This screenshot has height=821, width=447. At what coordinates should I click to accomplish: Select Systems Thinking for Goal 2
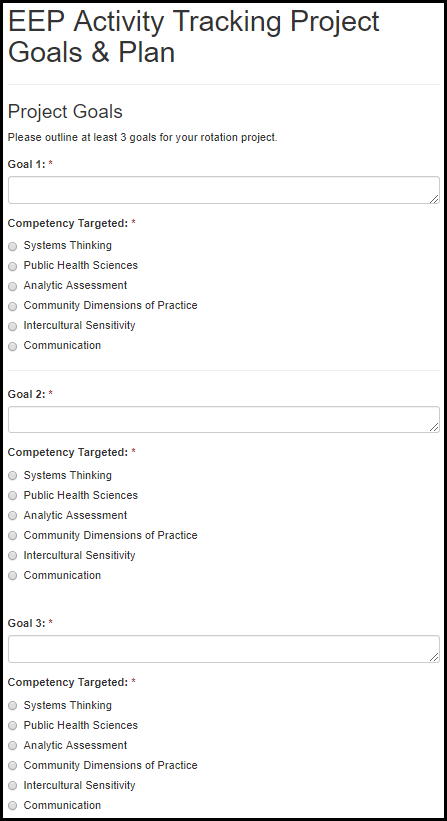13,475
